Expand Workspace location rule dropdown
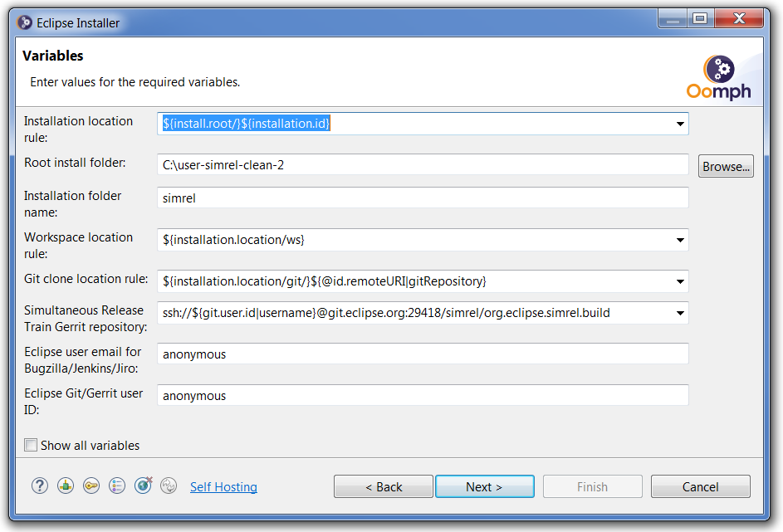 tap(680, 240)
